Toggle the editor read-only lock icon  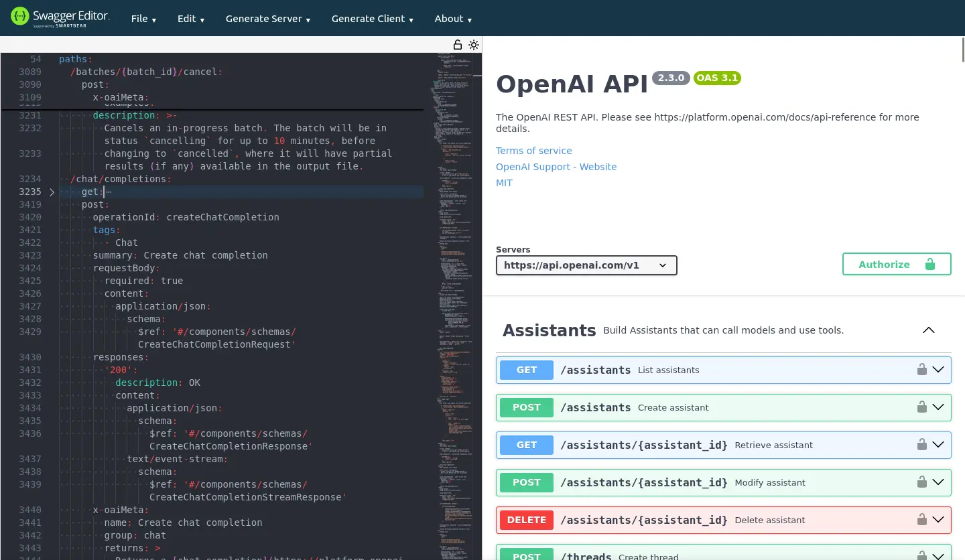click(458, 45)
